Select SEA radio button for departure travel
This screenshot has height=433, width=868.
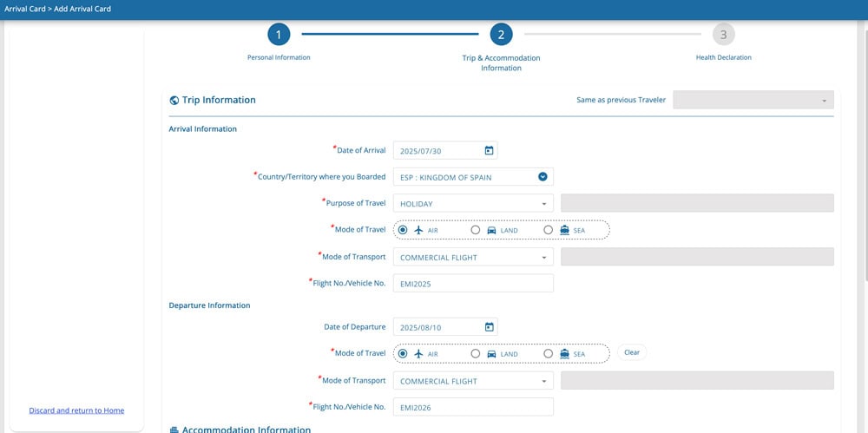point(549,354)
